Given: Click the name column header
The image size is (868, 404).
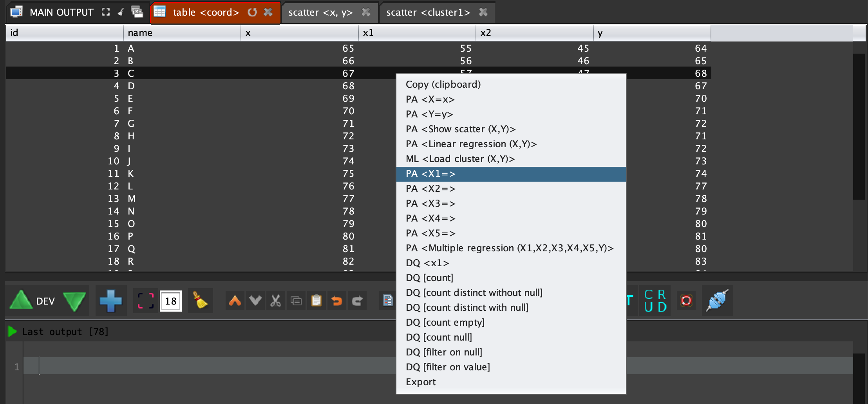Looking at the screenshot, I should [x=182, y=33].
